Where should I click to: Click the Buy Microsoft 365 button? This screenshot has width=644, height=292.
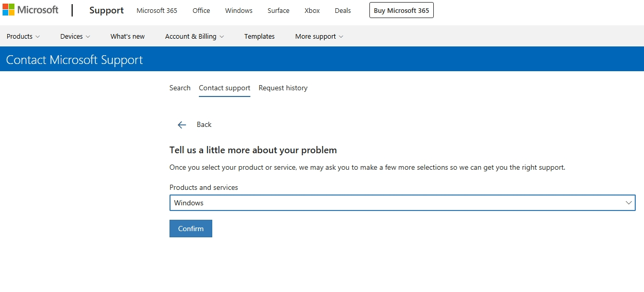[x=401, y=10]
